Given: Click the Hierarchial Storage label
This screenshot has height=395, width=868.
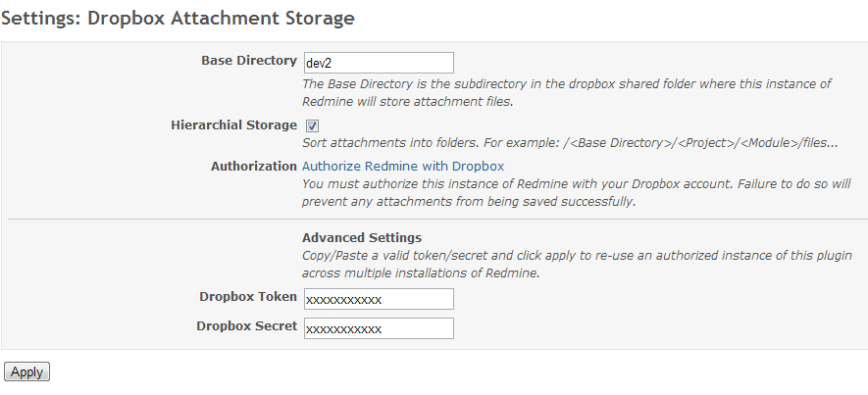Looking at the screenshot, I should 233,125.
